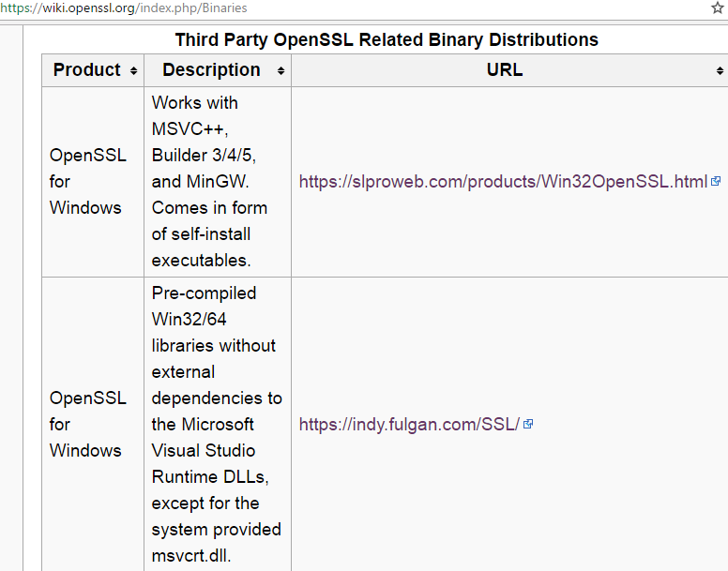Bookmark this page with the star icon
This screenshot has height=571, width=728.
(x=718, y=8)
